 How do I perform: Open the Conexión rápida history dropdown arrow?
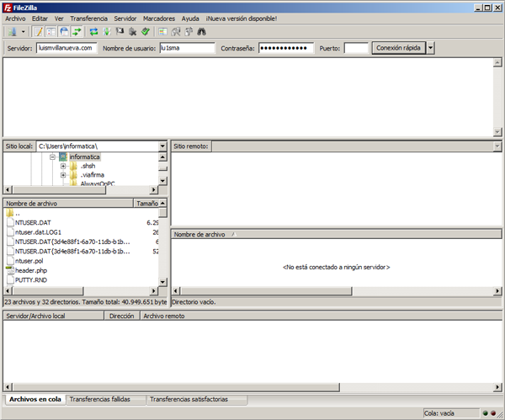(x=431, y=48)
